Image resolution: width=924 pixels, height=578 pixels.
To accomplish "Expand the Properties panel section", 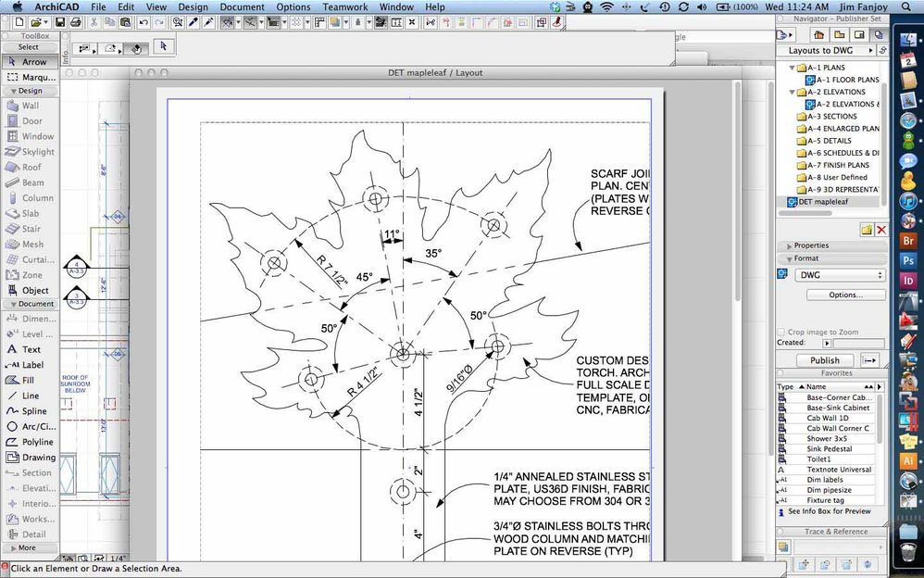I will point(789,246).
